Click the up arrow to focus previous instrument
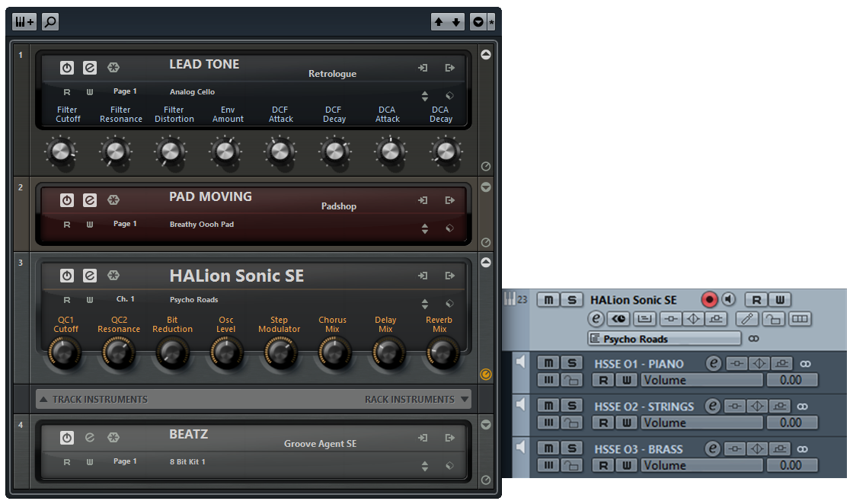The image size is (853, 504). tap(439, 22)
